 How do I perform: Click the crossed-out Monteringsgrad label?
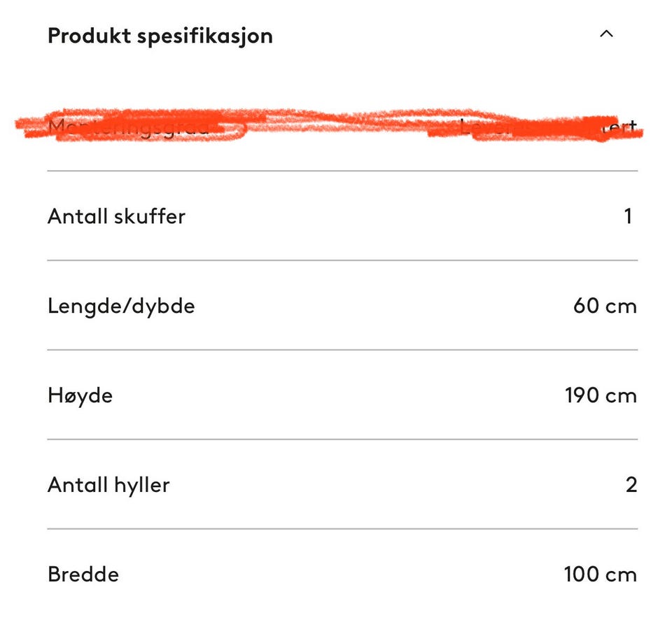[x=129, y=127]
